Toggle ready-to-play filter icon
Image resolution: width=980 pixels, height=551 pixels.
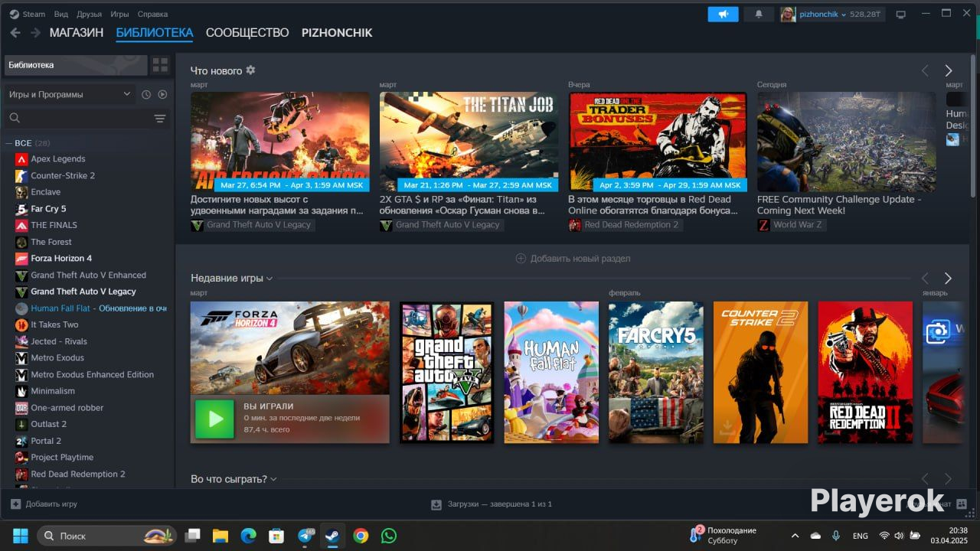[162, 94]
